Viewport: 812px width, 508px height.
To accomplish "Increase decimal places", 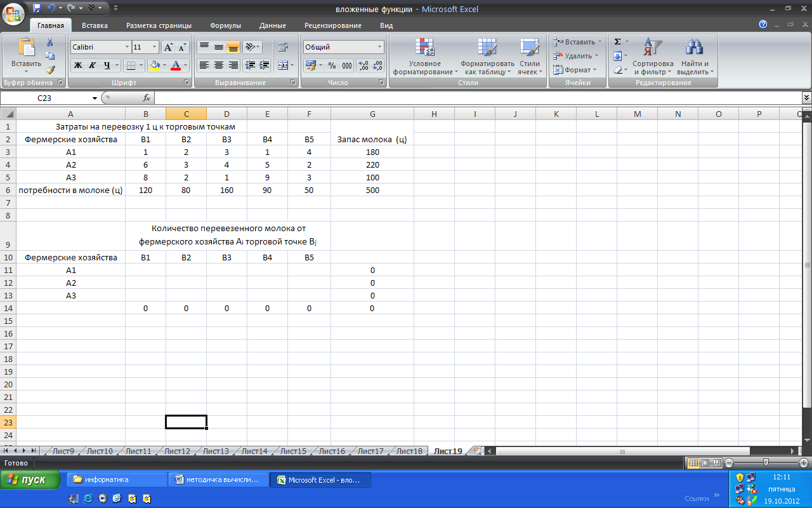I will pos(363,65).
